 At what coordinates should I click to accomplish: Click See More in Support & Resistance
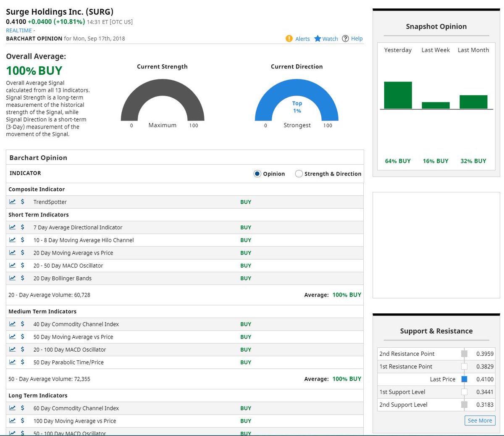480,420
